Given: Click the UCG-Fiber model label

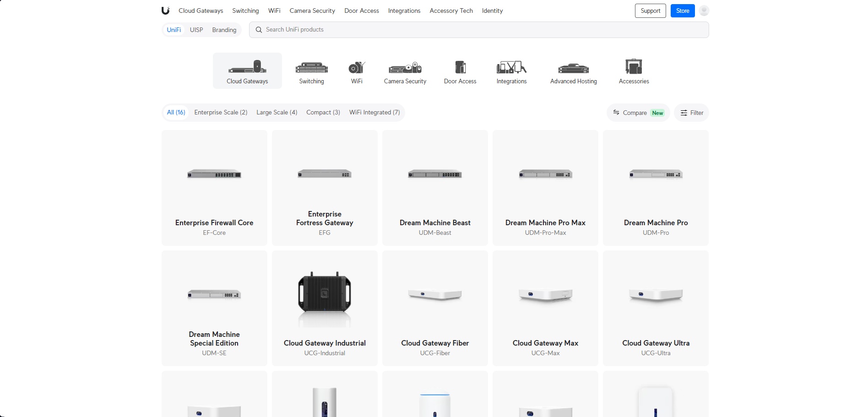Looking at the screenshot, I should click(x=435, y=353).
